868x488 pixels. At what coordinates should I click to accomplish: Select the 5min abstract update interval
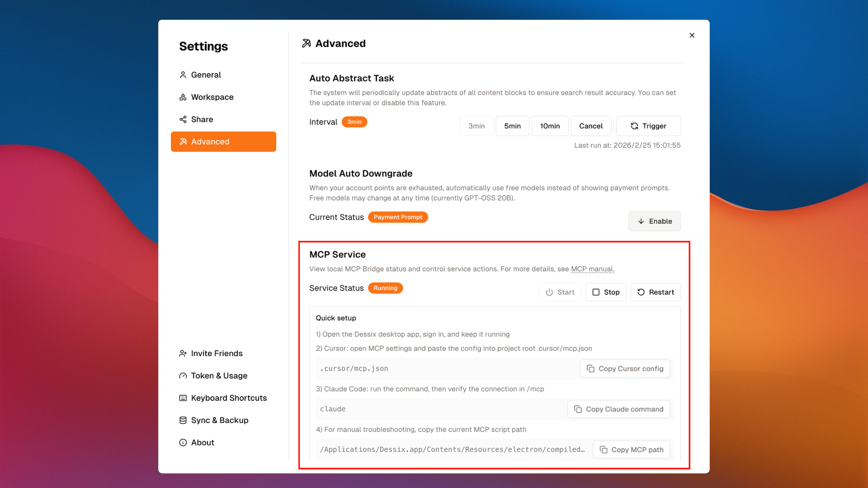click(x=512, y=126)
